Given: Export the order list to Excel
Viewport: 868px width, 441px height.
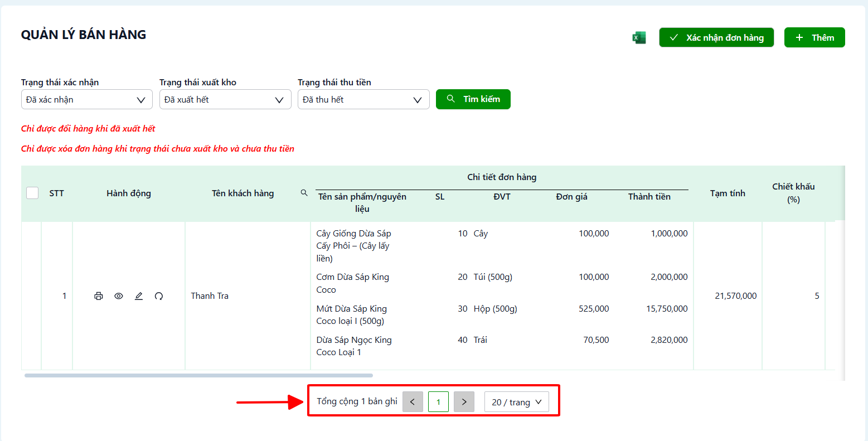Looking at the screenshot, I should tap(639, 38).
